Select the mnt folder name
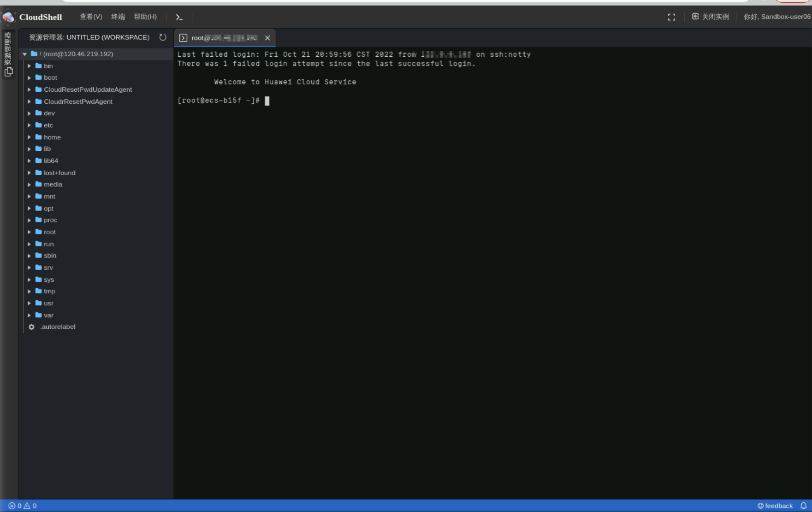The height and width of the screenshot is (512, 812). pos(49,196)
